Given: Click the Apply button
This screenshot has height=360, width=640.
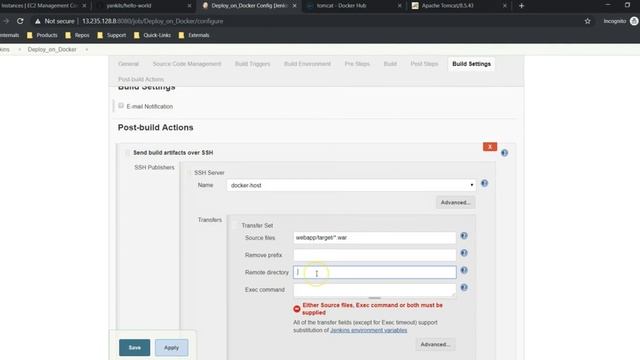Looking at the screenshot, I should 171,348.
